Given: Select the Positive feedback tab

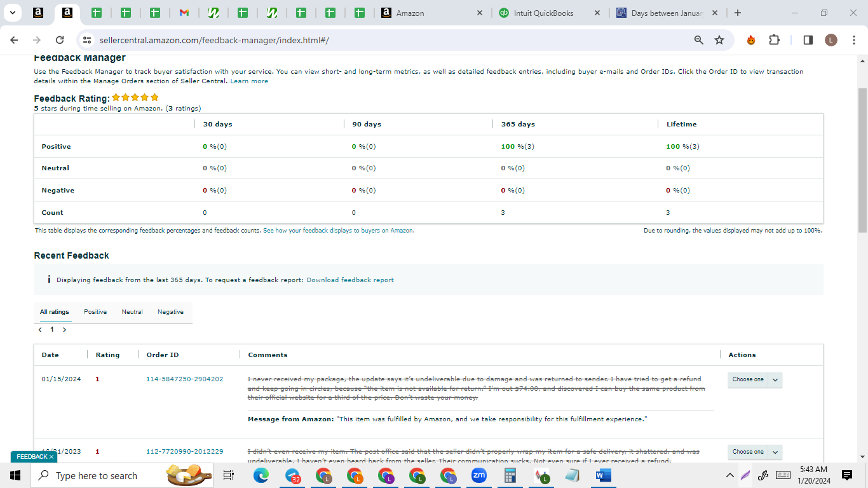Looking at the screenshot, I should 95,312.
